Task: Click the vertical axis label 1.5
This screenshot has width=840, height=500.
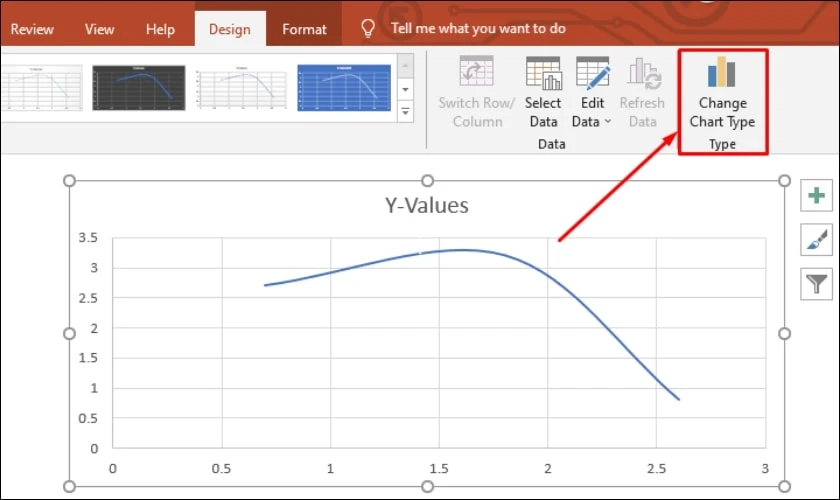Action: (88, 358)
